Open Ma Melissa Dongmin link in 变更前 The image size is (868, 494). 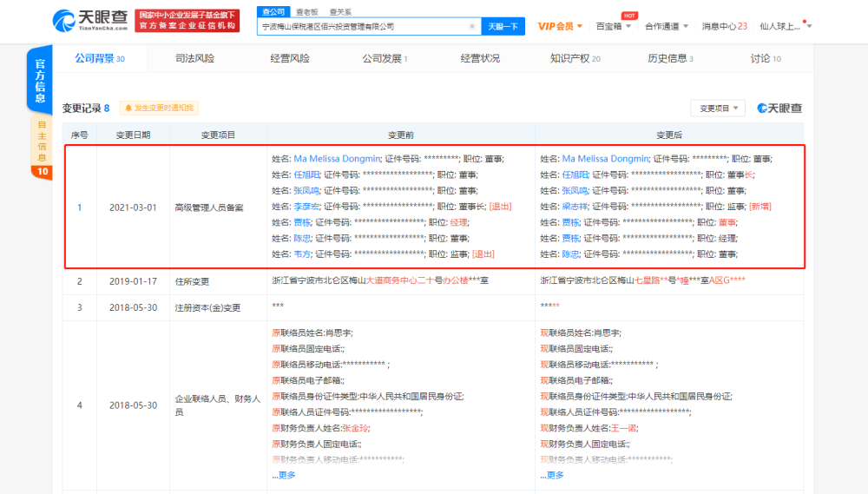[x=337, y=159]
